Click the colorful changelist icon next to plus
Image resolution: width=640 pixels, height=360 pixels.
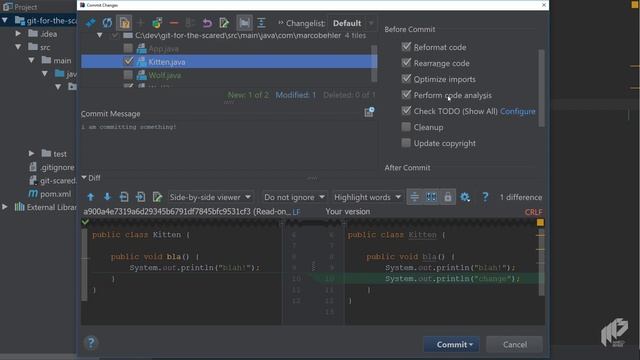[157, 23]
